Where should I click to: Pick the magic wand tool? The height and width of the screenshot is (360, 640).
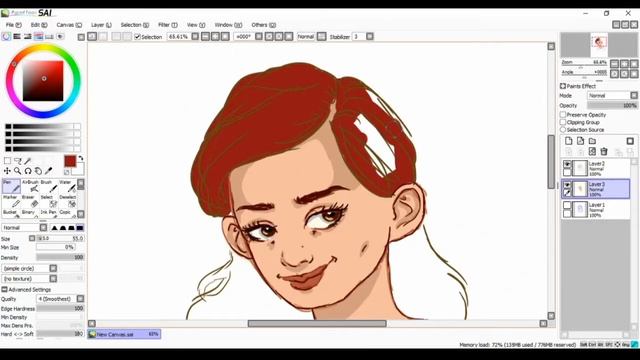pyautogui.click(x=28, y=161)
